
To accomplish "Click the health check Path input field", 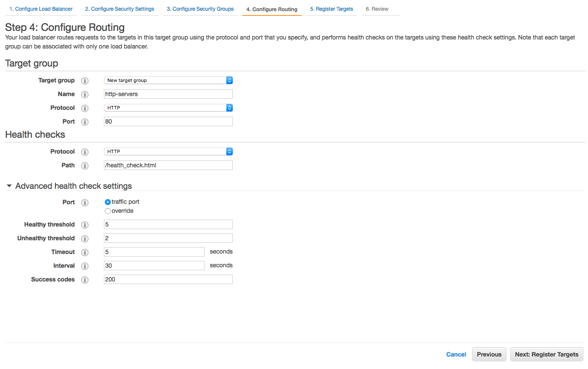I will click(168, 165).
